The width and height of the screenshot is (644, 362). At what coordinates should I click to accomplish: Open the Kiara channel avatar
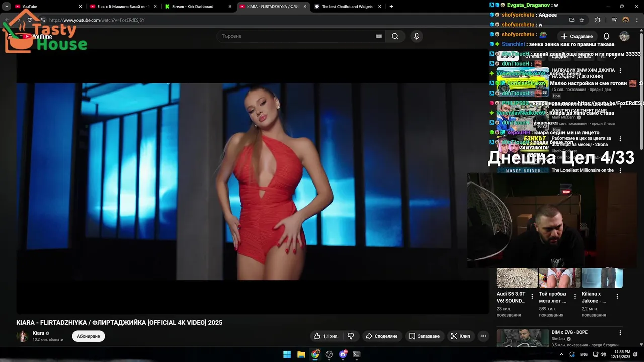(22, 336)
